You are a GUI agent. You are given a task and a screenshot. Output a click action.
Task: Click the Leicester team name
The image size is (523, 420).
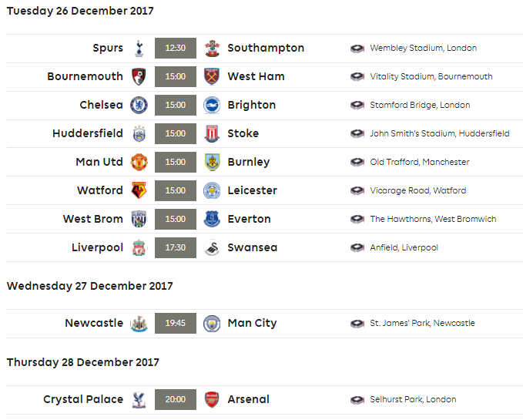click(x=252, y=190)
